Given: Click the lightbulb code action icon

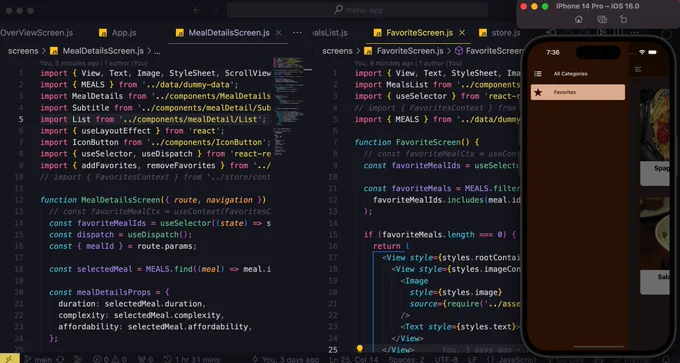Looking at the screenshot, I should click(x=360, y=349).
